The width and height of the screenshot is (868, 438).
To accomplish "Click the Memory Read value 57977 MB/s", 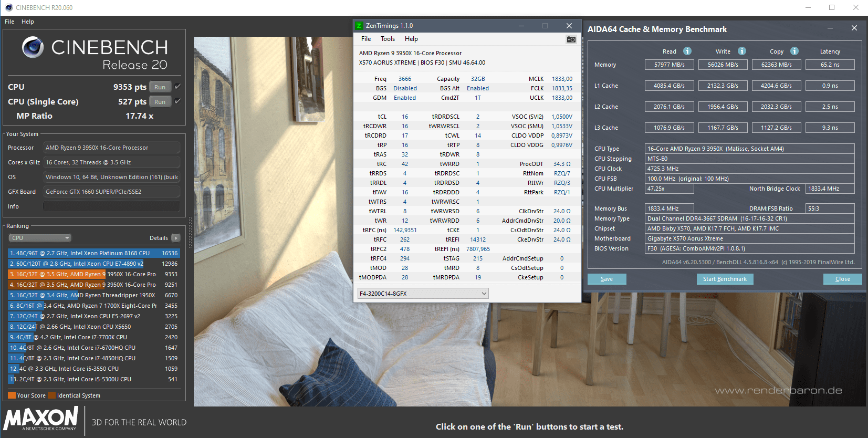I will [x=669, y=65].
